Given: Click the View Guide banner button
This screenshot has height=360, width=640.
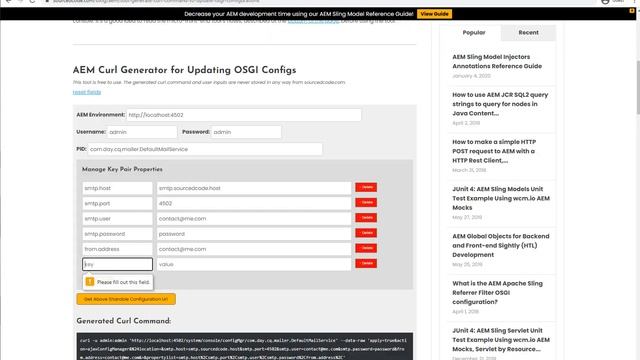Looking at the screenshot, I should 434,14.
